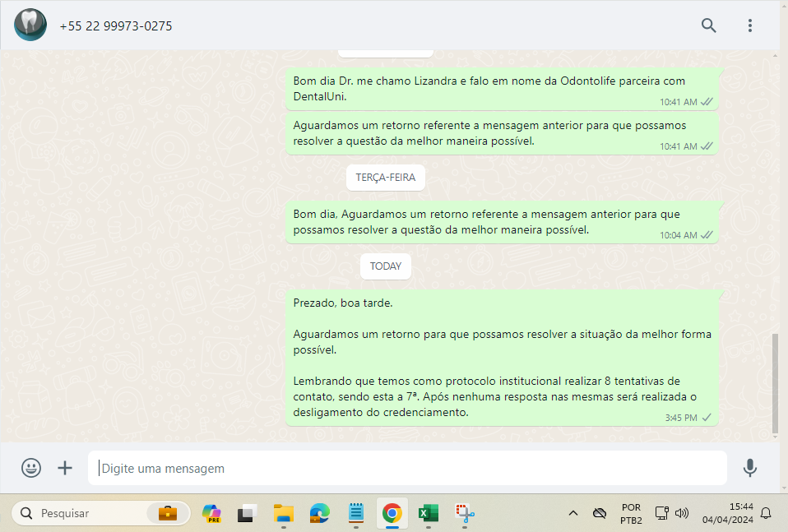This screenshot has height=532, width=788.
Task: Open the clock showing 15:44 04/04/2024
Action: pos(728,513)
